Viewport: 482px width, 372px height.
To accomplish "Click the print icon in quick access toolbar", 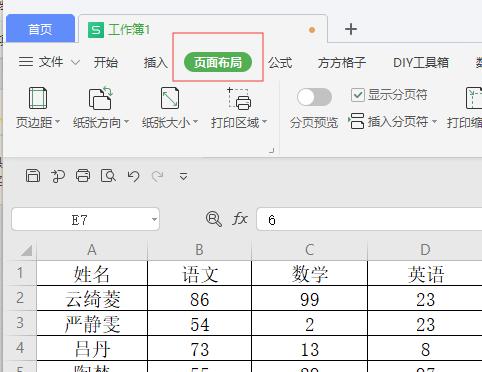I will coord(83,176).
